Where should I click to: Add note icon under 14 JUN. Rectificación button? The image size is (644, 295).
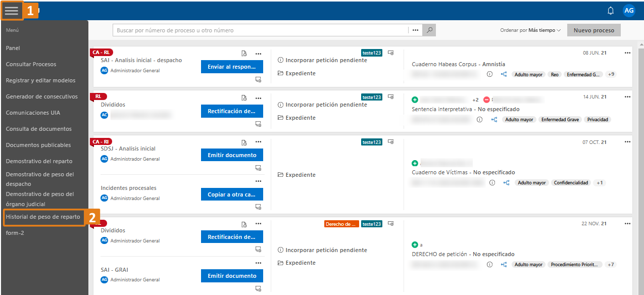(258, 124)
